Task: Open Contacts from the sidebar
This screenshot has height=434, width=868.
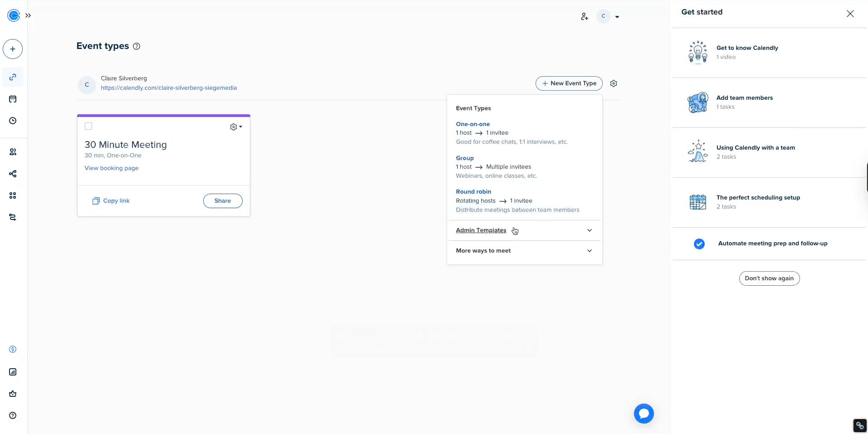Action: (12, 151)
